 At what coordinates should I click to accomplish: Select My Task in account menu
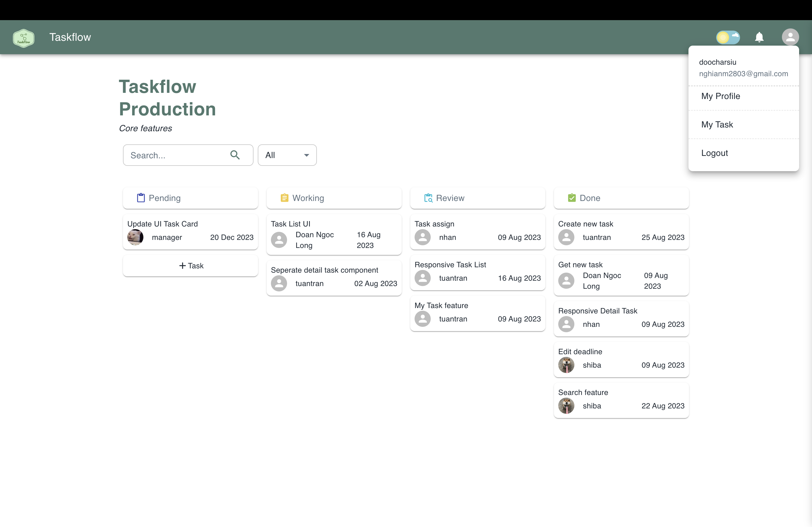[x=744, y=125]
